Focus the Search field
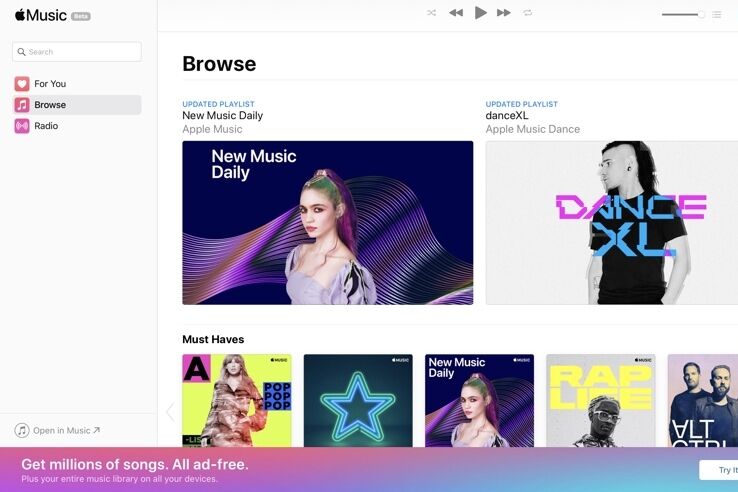 point(77,52)
